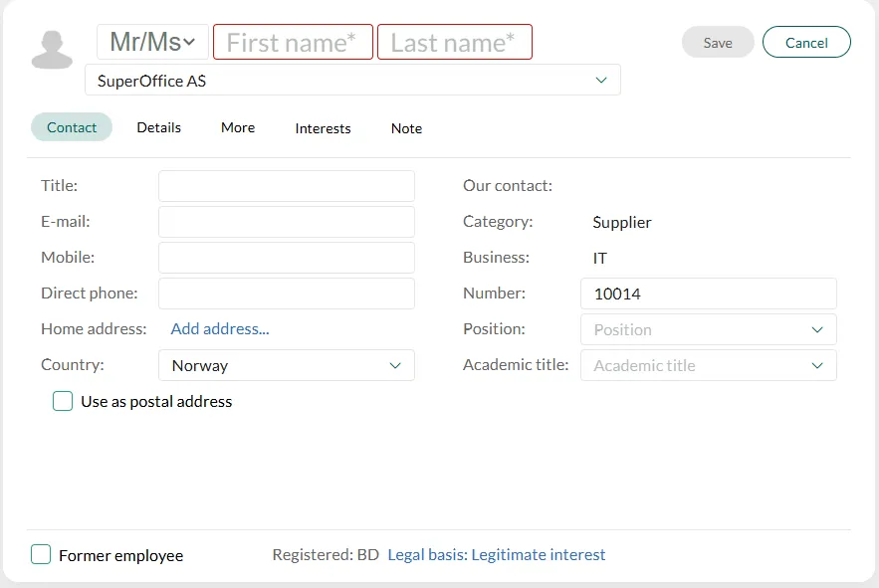
Task: Expand the SuperOffice AS company dropdown
Action: (600, 81)
